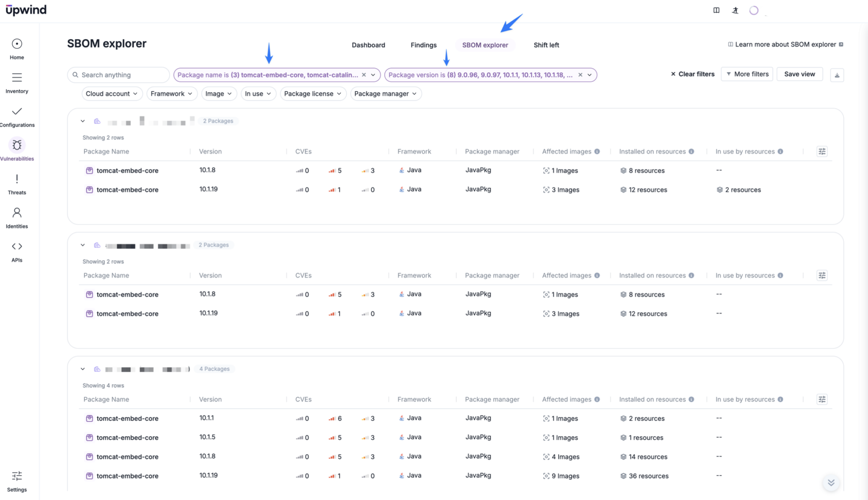This screenshot has width=868, height=500.
Task: Switch to the Findings tab
Action: tap(423, 45)
